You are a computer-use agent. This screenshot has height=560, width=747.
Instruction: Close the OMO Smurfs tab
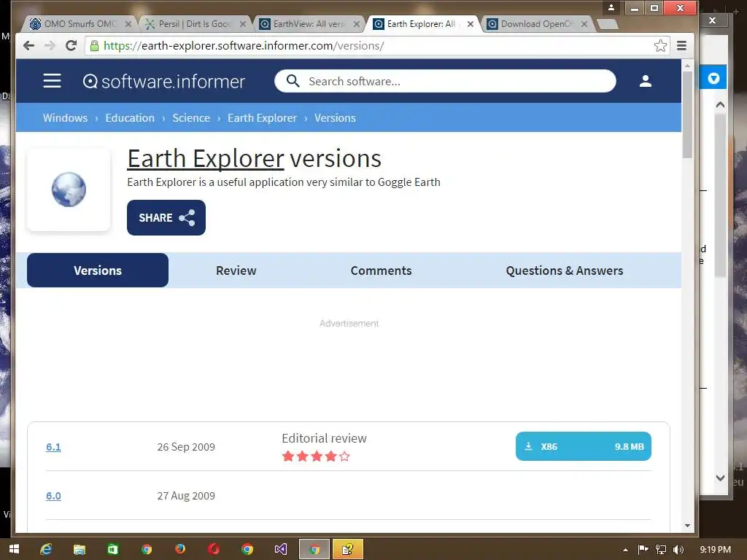[128, 24]
